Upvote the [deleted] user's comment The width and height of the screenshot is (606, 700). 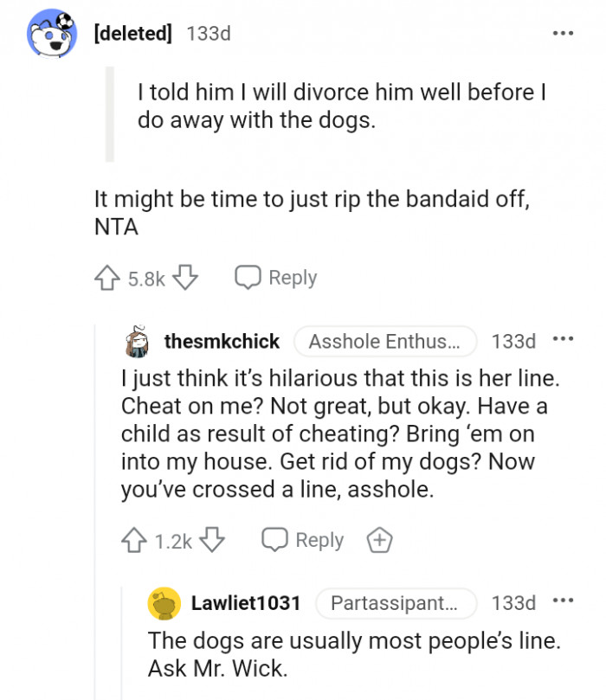click(106, 279)
